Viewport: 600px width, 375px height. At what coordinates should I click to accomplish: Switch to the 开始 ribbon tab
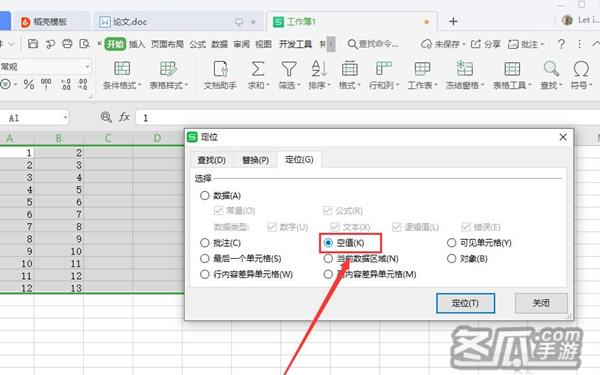[x=115, y=44]
